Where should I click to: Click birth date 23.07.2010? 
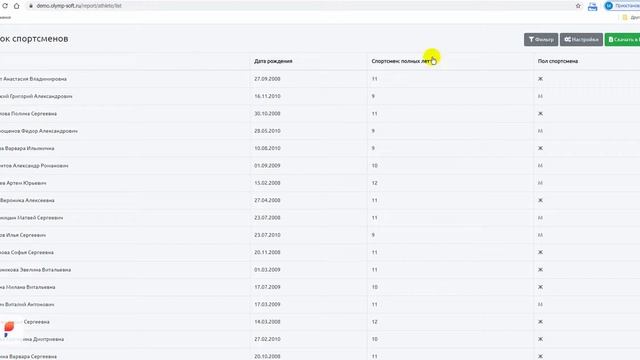[267, 235]
